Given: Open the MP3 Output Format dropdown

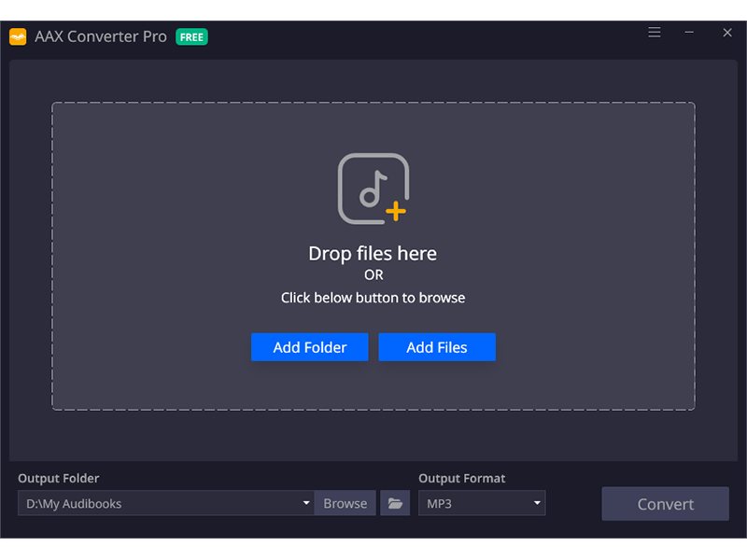Looking at the screenshot, I should pos(482,503).
